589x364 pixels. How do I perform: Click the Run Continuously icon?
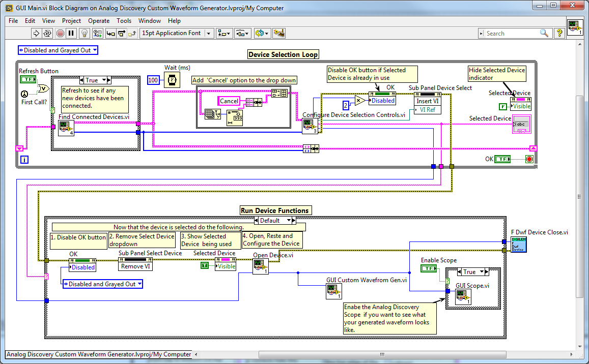click(x=47, y=33)
